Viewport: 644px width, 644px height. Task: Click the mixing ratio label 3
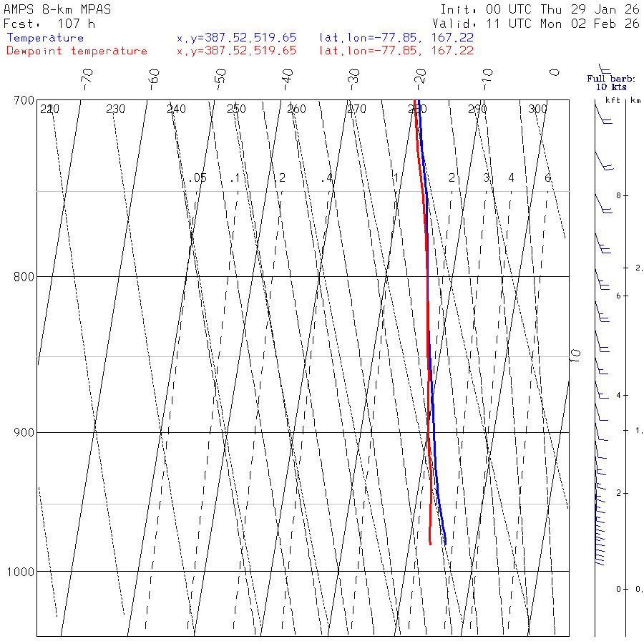click(x=487, y=178)
